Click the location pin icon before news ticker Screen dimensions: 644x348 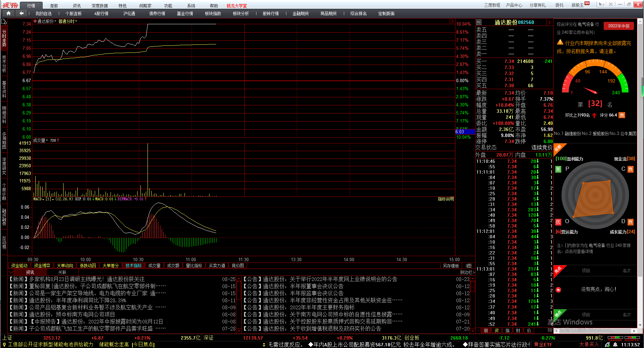[x=4, y=345]
